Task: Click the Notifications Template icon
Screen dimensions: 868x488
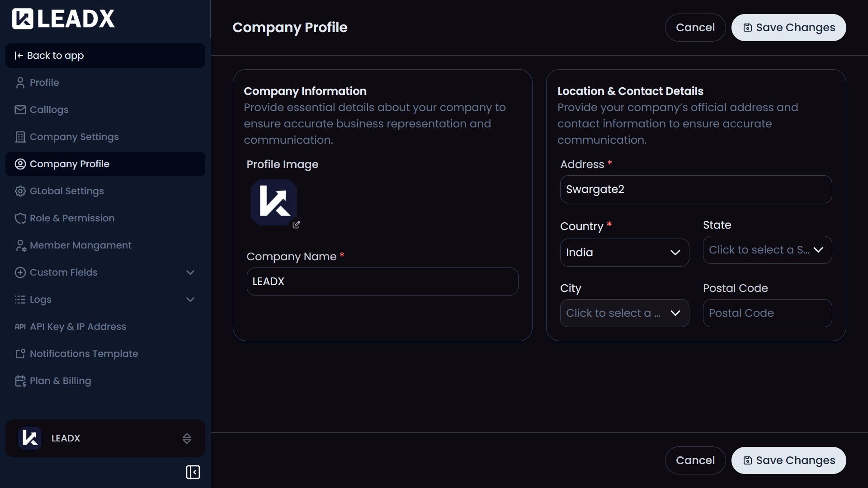Action: [x=20, y=353]
